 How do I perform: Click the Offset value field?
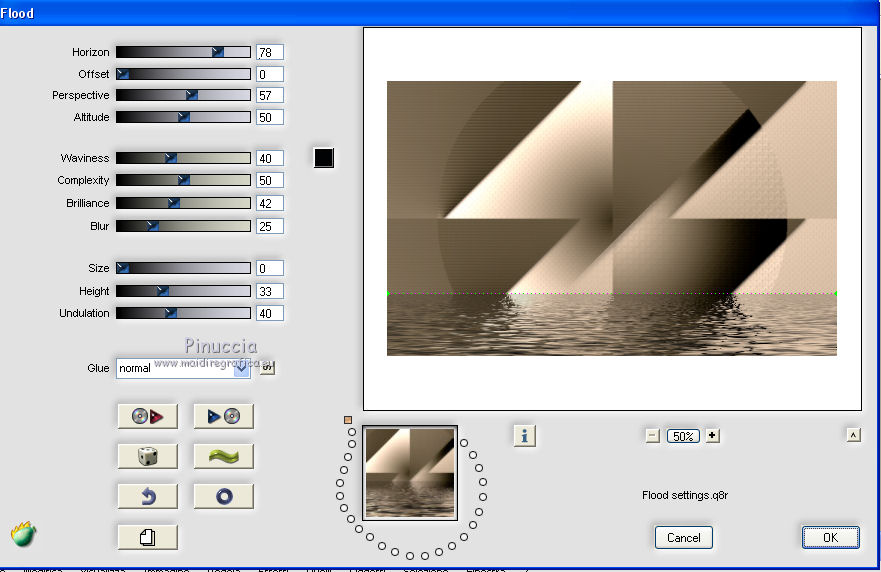270,74
